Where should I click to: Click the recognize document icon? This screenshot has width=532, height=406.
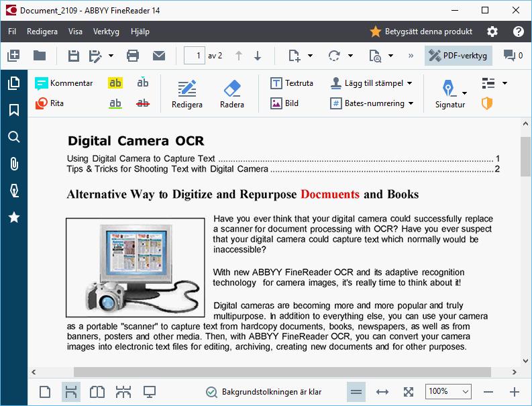coord(375,56)
